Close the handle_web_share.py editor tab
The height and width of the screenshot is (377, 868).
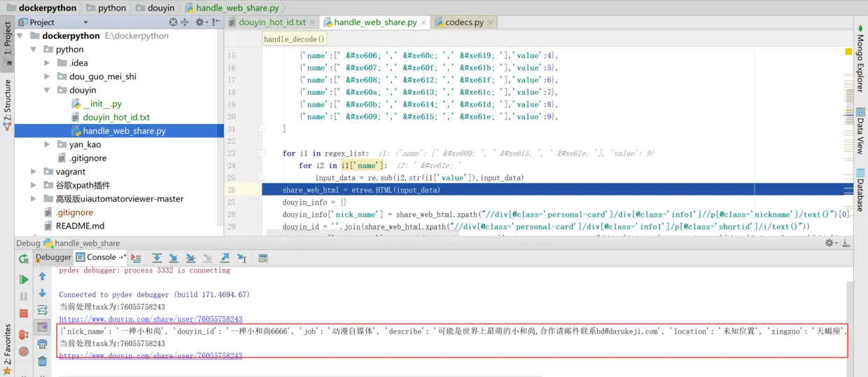[x=423, y=23]
